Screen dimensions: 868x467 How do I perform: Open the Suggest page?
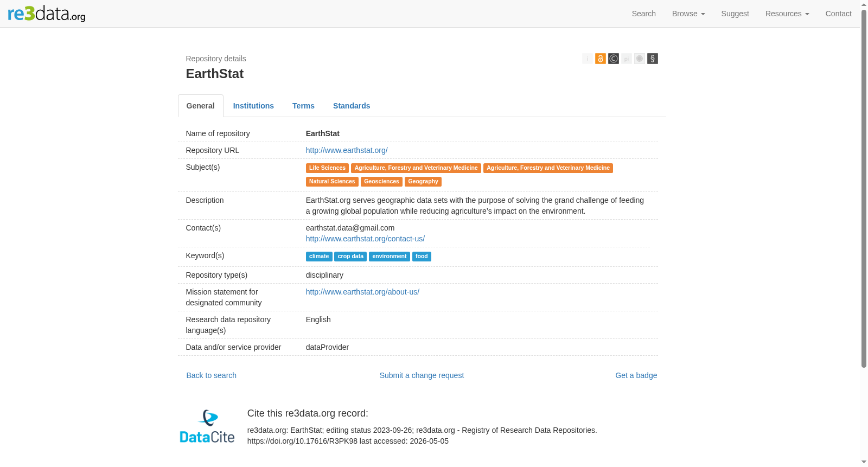point(735,14)
